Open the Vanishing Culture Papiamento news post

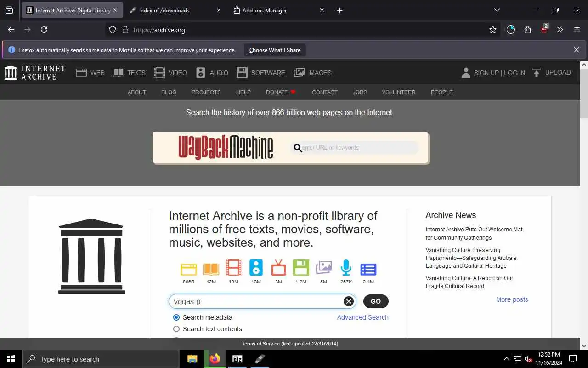471,258
